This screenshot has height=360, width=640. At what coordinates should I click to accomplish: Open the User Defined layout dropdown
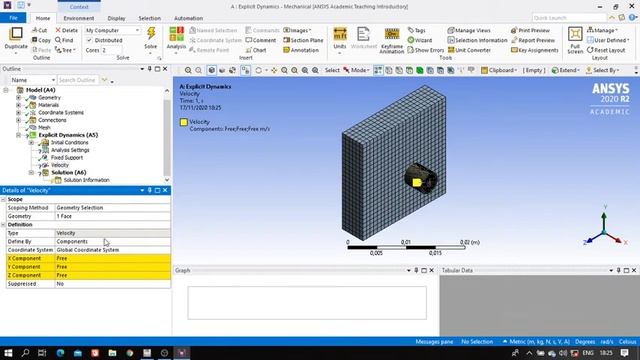608,40
